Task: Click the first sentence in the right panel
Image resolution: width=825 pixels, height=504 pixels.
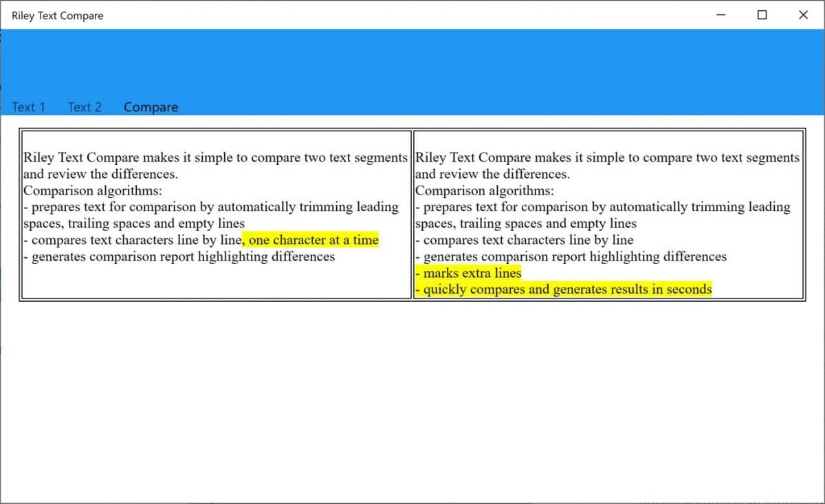Action: [605, 157]
